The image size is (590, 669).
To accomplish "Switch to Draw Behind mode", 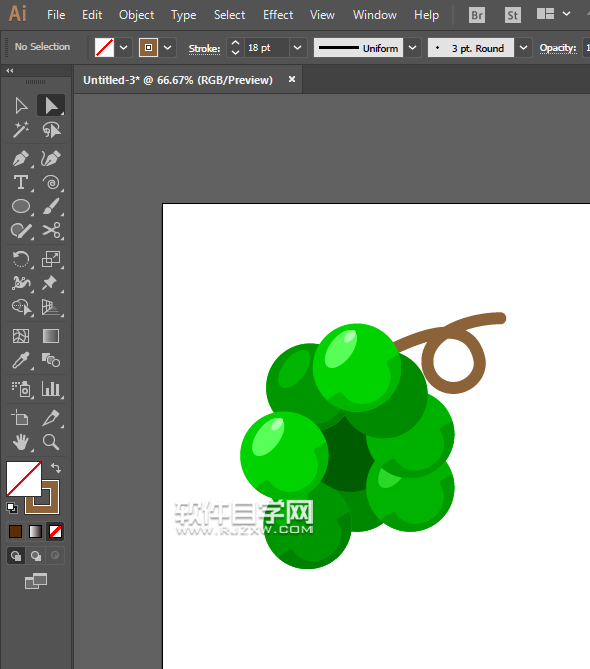I will tap(36, 556).
